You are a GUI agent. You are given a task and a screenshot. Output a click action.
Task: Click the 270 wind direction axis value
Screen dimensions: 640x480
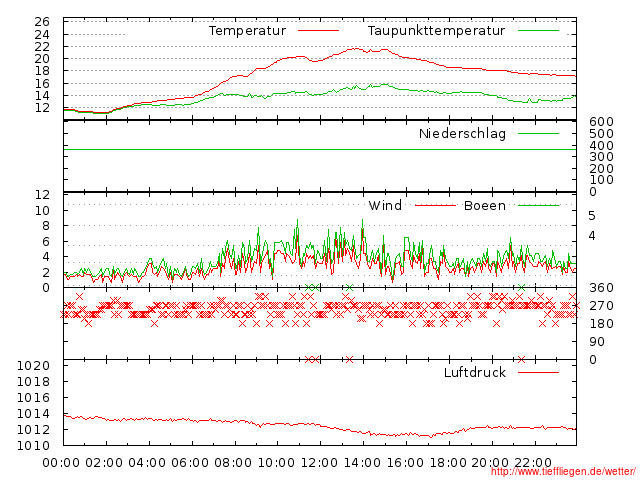click(x=601, y=306)
